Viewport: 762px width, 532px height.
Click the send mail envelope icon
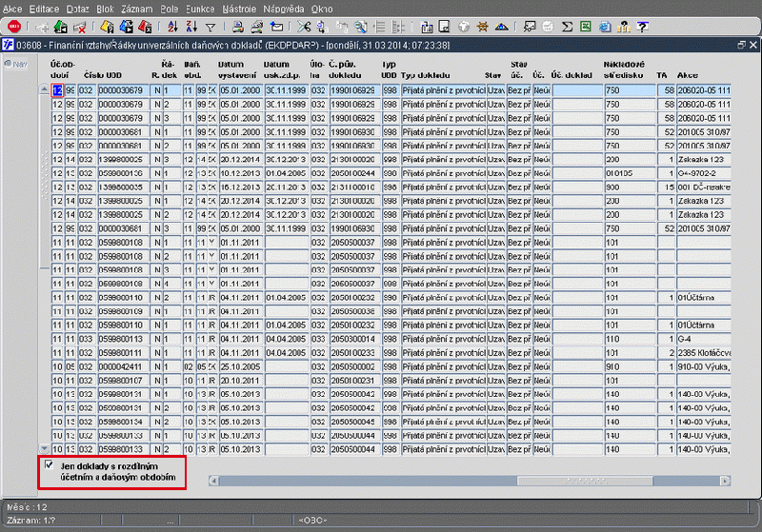276,27
